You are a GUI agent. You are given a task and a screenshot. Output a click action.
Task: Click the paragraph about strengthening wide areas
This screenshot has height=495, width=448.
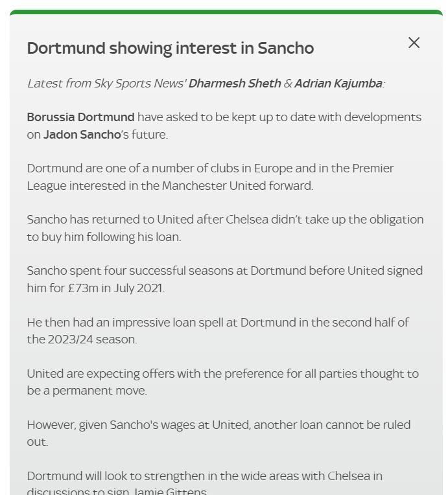pos(205,482)
